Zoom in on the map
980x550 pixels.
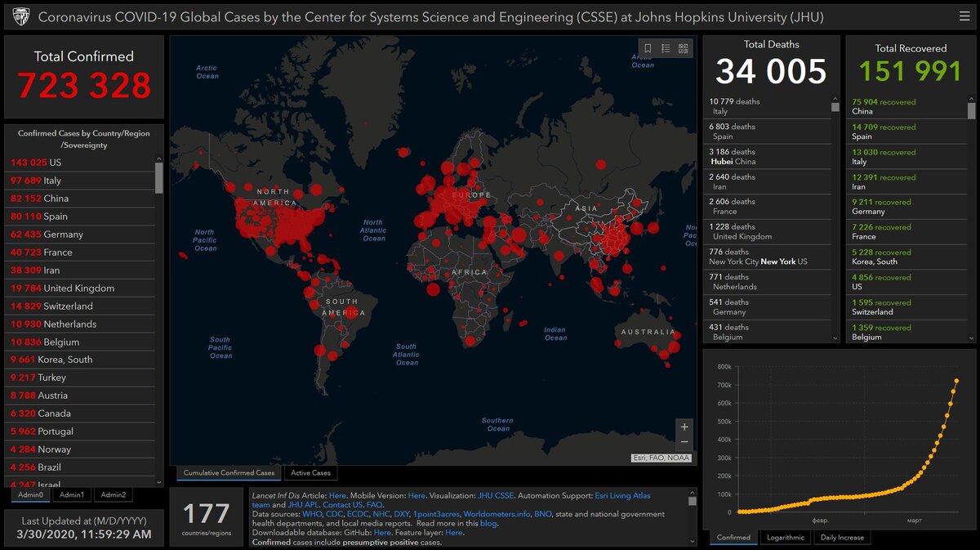tap(684, 427)
